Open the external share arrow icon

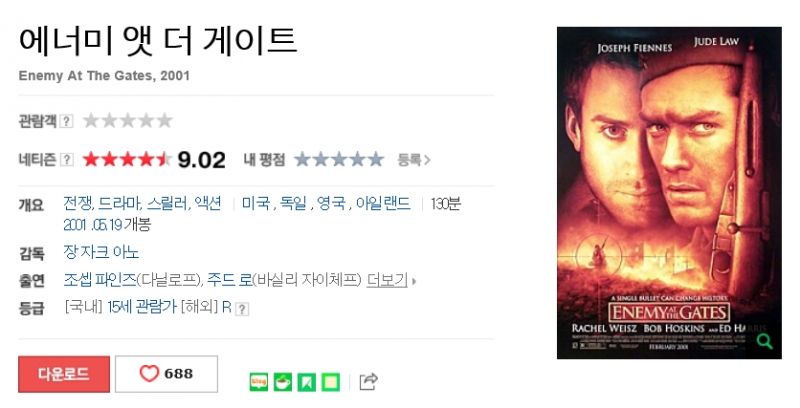[x=368, y=381]
